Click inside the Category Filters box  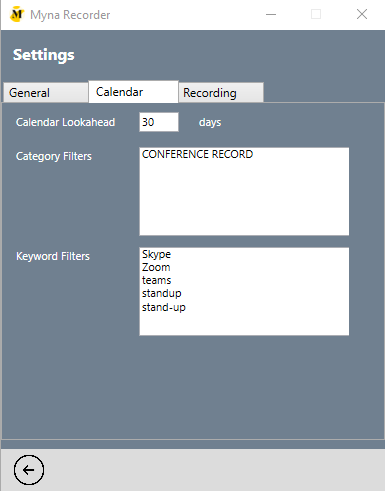tap(244, 191)
